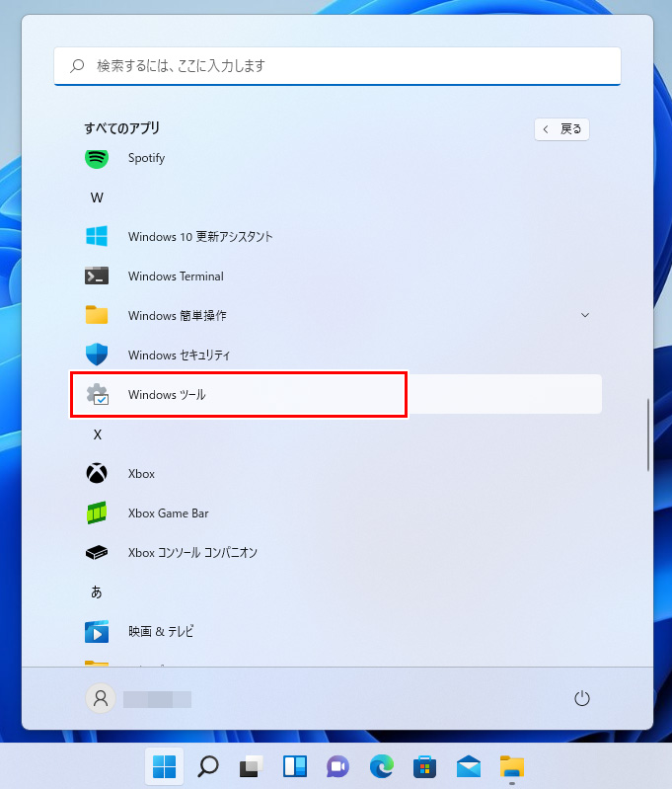
Task: Open the Widgets taskbar icon
Action: [295, 766]
